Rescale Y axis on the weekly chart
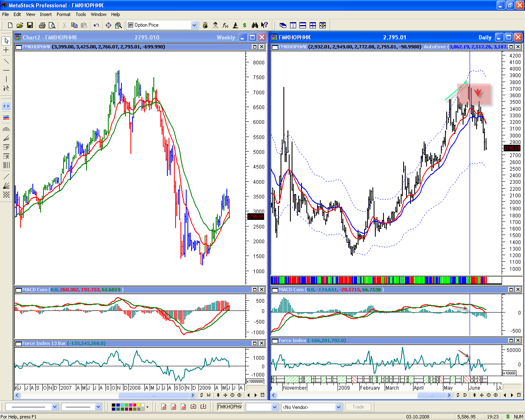Viewport: 525px width, 420px height. click(x=218, y=395)
